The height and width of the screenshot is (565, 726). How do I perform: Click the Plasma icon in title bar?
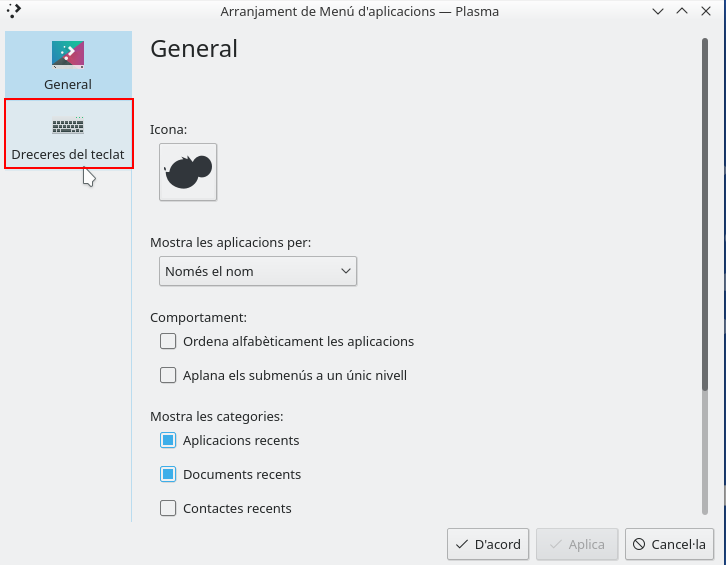coord(14,11)
